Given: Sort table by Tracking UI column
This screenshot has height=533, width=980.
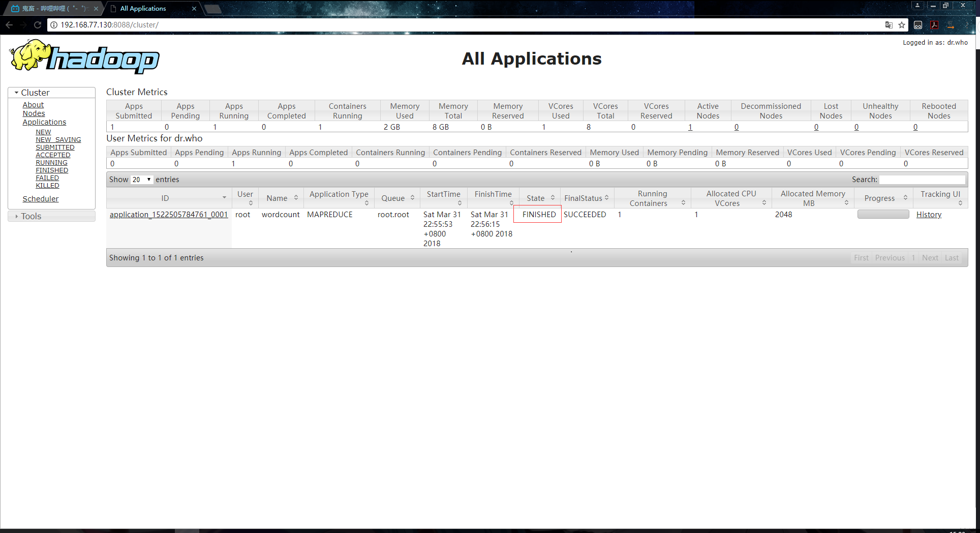Looking at the screenshot, I should pyautogui.click(x=940, y=198).
